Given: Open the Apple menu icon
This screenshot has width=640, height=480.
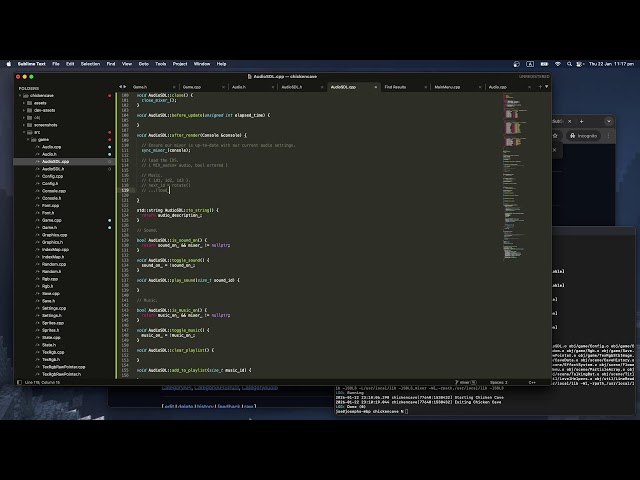Looking at the screenshot, I should click(x=9, y=64).
